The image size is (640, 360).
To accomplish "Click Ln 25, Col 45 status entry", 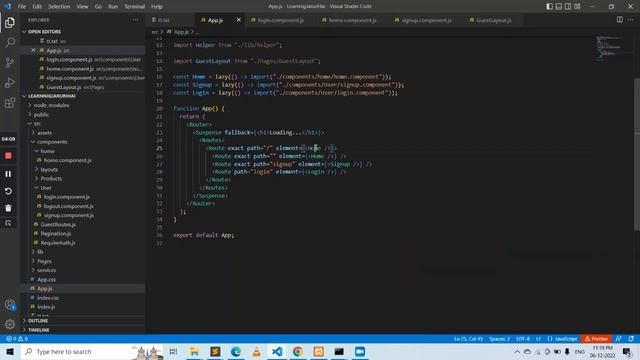I will point(468,339).
